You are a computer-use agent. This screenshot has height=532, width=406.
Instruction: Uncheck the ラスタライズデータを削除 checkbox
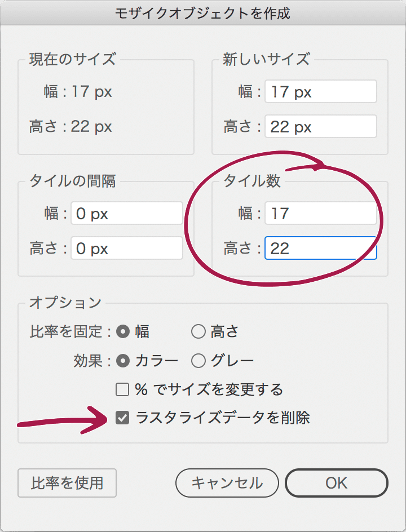point(122,418)
